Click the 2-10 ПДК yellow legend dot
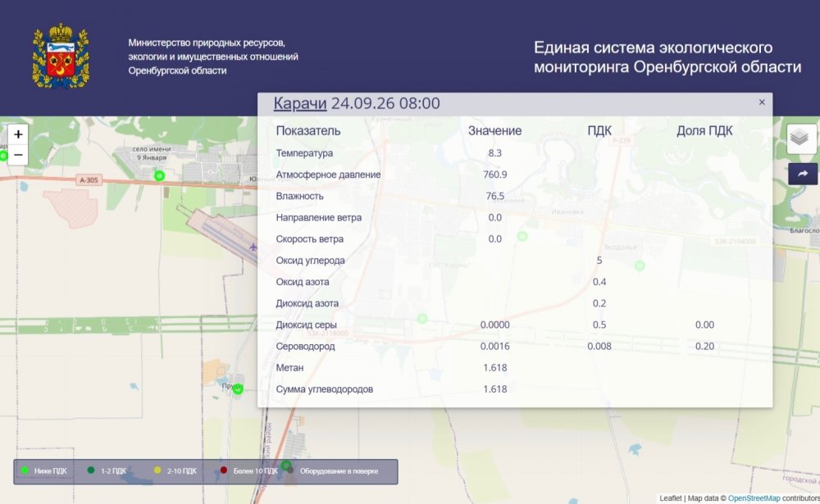 [157, 470]
